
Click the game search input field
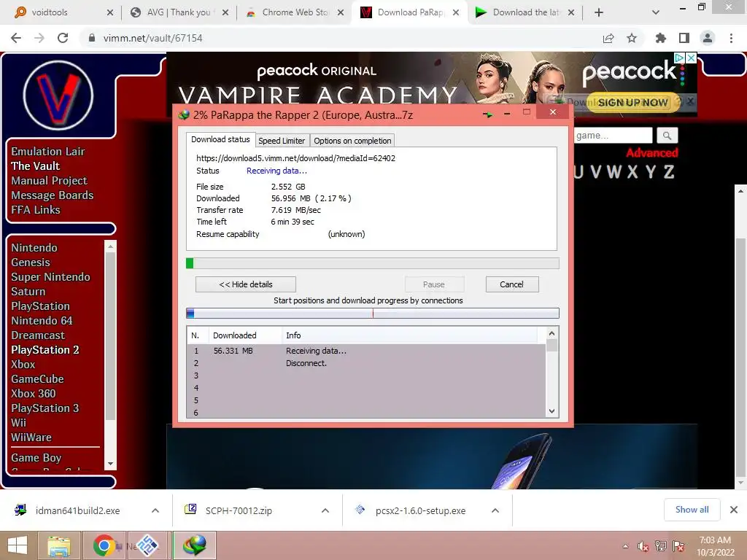point(613,136)
